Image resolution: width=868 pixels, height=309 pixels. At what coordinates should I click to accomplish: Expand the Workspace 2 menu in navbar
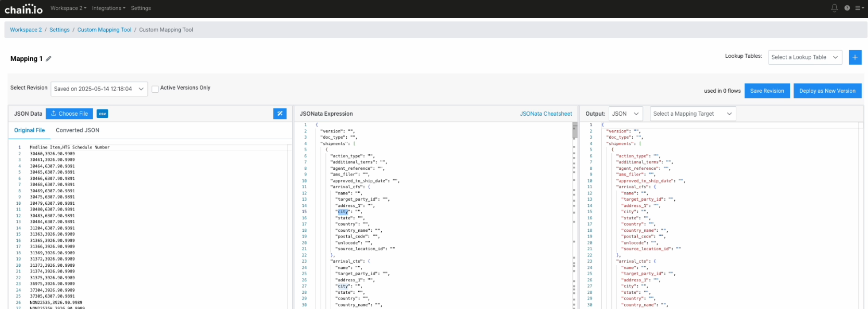point(68,8)
